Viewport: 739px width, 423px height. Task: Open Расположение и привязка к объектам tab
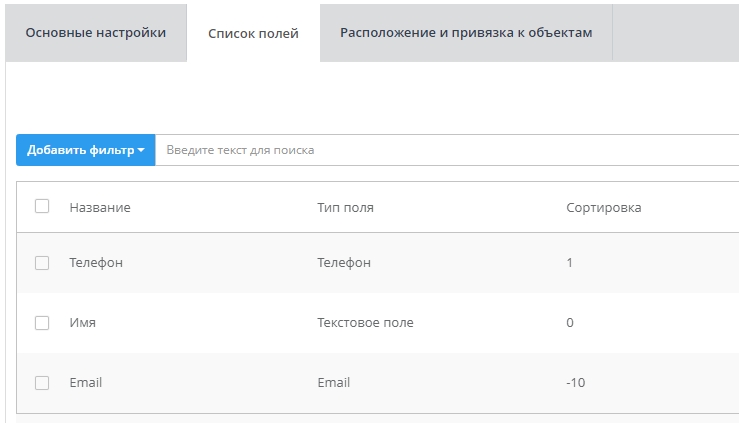tap(466, 32)
